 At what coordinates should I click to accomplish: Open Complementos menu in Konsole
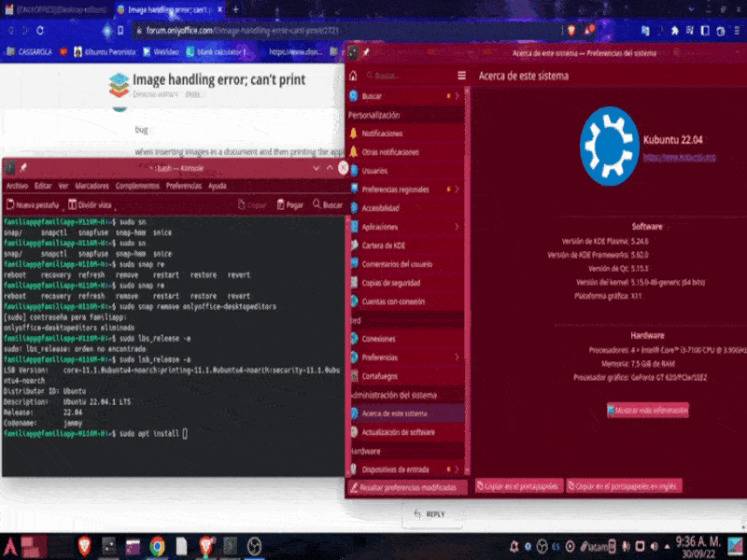137,186
